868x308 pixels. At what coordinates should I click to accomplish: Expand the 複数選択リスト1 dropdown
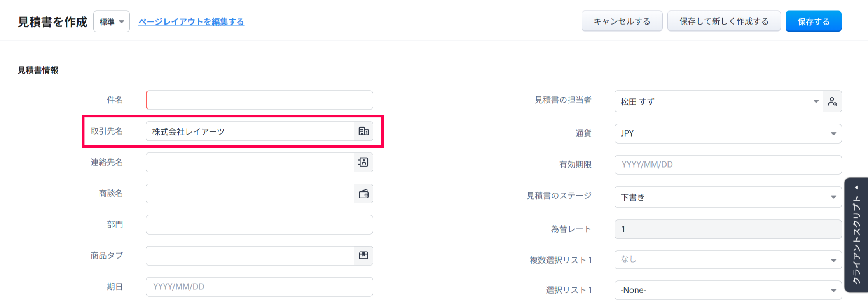(x=728, y=260)
